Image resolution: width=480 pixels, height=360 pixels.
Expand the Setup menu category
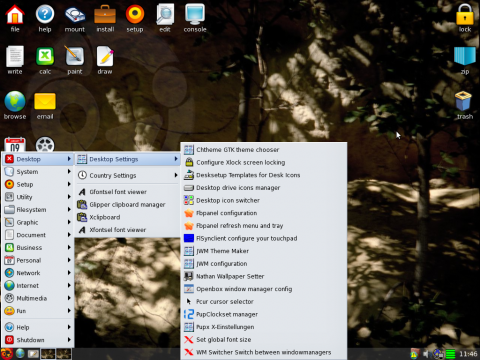(x=38, y=184)
